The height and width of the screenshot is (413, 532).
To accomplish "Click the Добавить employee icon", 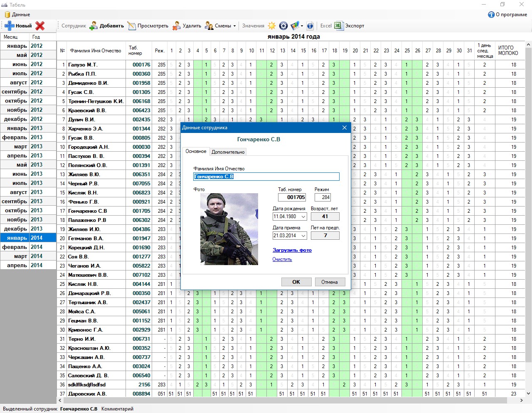I will [94, 26].
